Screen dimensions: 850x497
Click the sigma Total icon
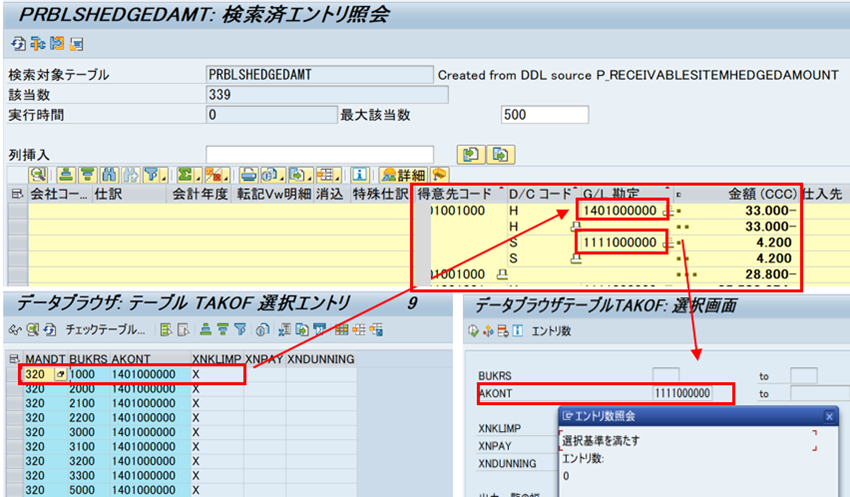[x=185, y=175]
